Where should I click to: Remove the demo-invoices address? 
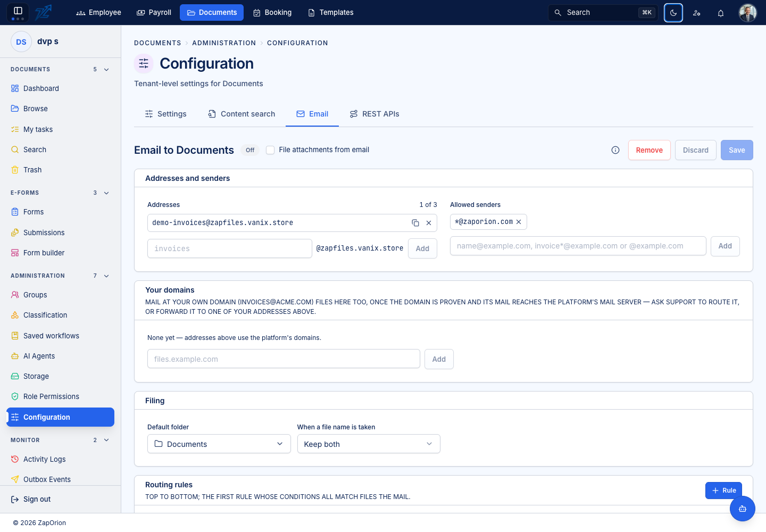[x=429, y=223]
